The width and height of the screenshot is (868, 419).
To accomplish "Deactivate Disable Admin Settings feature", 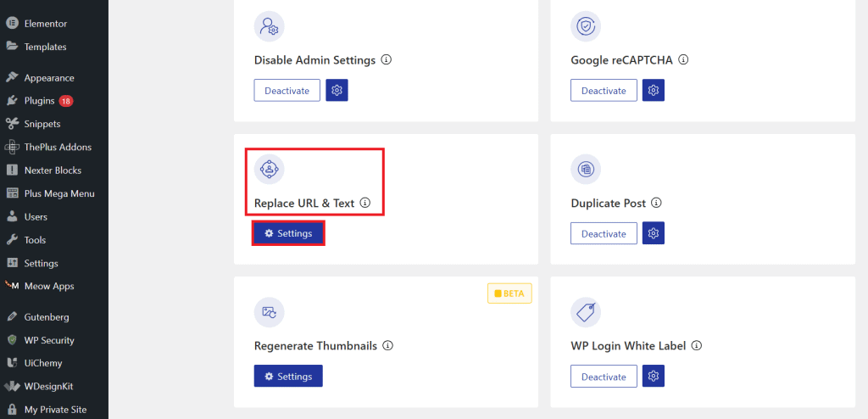I will 287,91.
